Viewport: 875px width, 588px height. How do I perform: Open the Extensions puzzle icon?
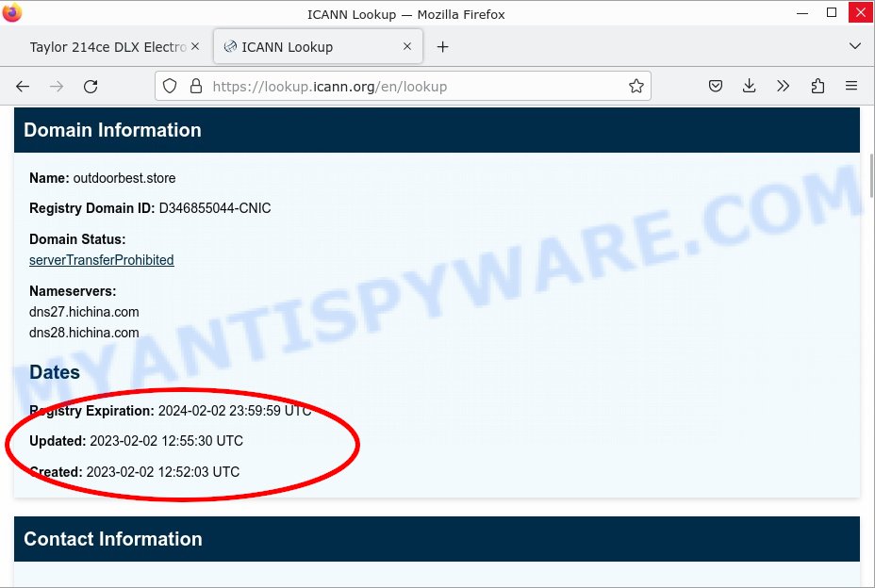[x=817, y=86]
